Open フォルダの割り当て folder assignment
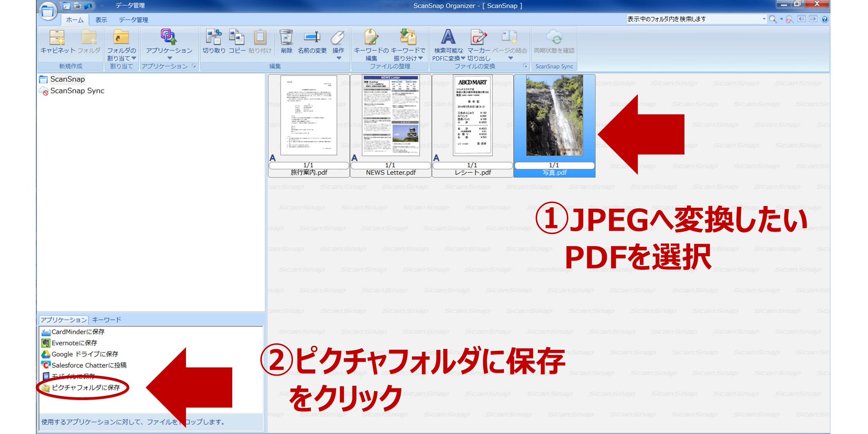Viewport: 868px width, 434px height. 122,45
